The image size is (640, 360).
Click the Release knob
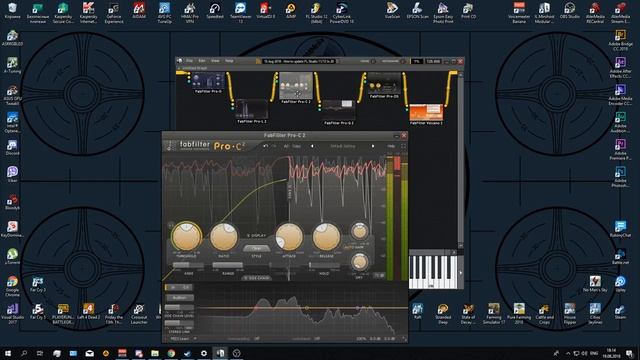(x=326, y=236)
